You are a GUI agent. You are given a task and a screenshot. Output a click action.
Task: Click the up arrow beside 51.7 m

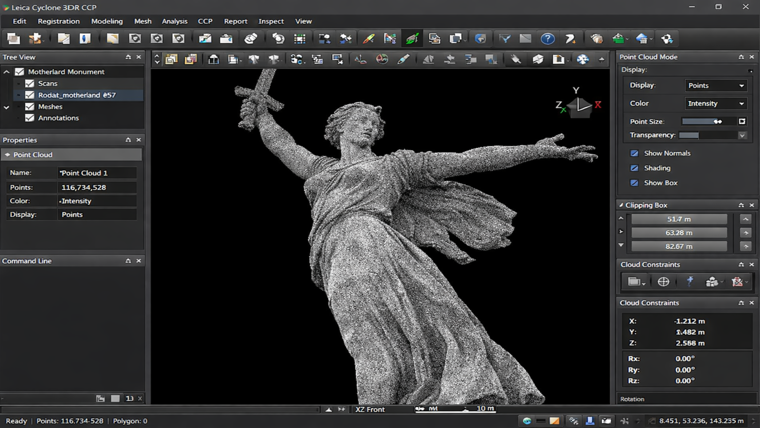point(745,219)
